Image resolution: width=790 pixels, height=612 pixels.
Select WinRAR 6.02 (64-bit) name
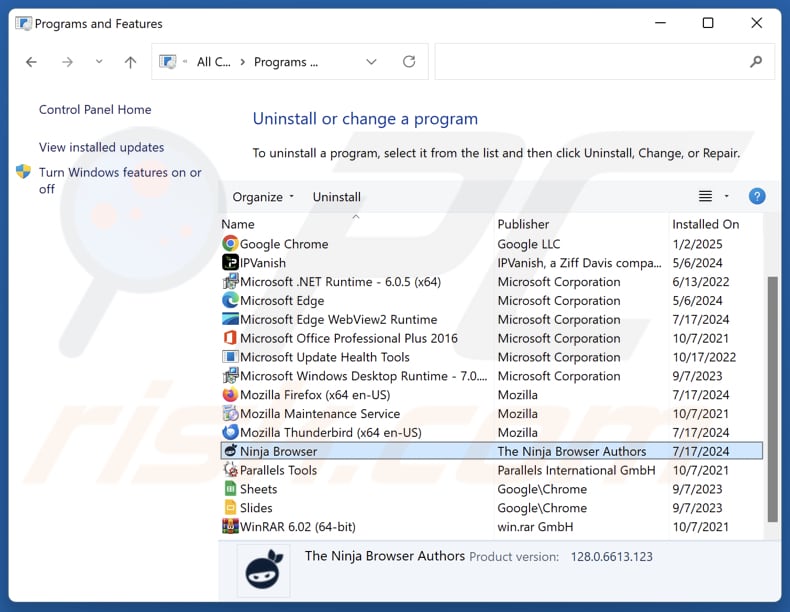(x=298, y=526)
